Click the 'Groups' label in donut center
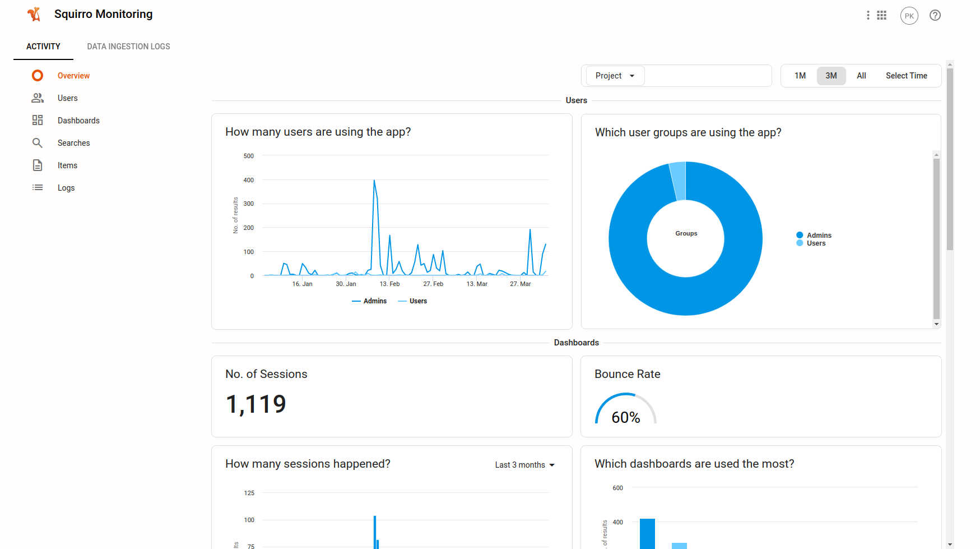Viewport: 980px width, 549px height. coord(686,233)
